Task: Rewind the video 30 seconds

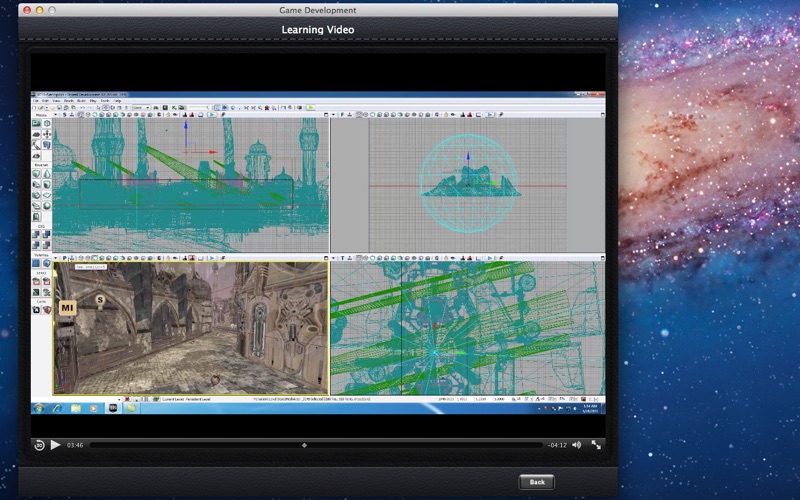Action: click(x=39, y=445)
